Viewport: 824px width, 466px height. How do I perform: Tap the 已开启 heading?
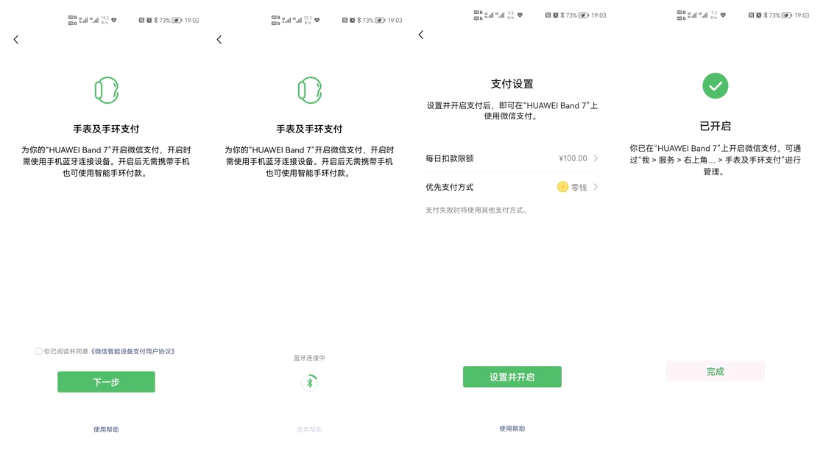coord(715,126)
